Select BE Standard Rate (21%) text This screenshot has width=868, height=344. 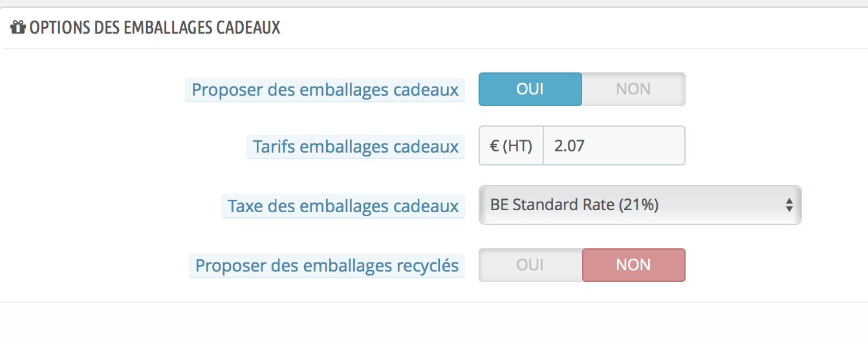tap(574, 205)
